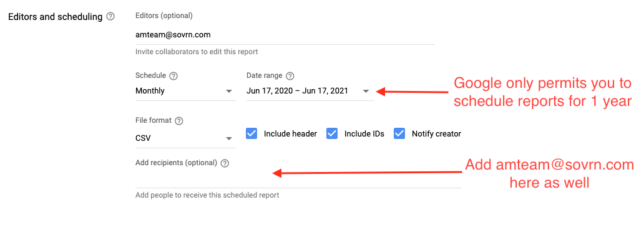Click the Editors field with amteam@sovrn.com
This screenshot has width=644, height=230.
click(285, 35)
